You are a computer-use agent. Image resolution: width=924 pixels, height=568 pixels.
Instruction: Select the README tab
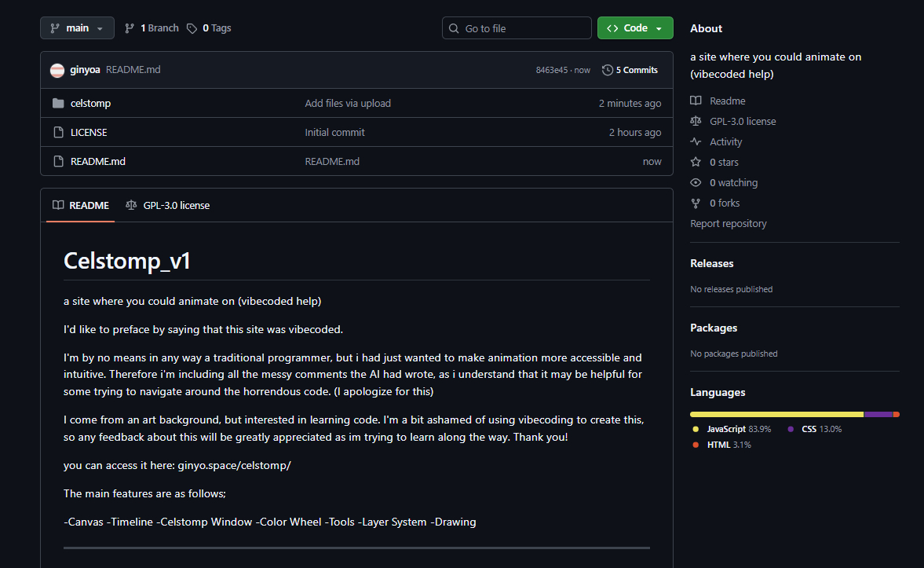point(81,205)
